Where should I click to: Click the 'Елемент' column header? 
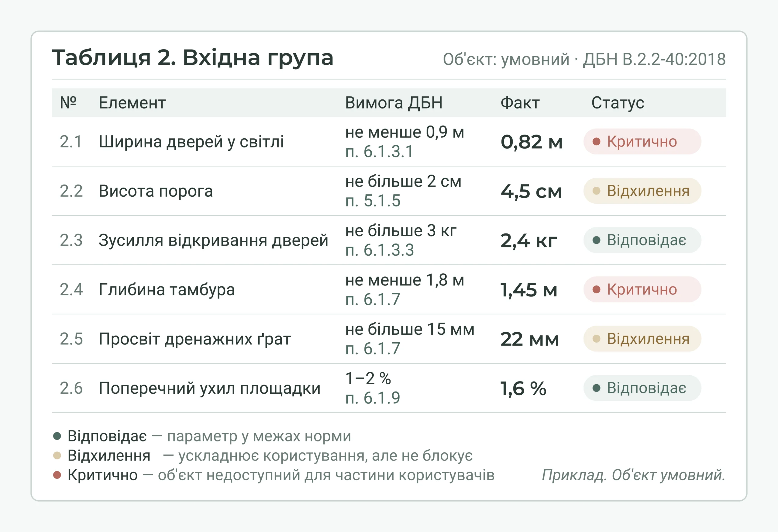132,102
